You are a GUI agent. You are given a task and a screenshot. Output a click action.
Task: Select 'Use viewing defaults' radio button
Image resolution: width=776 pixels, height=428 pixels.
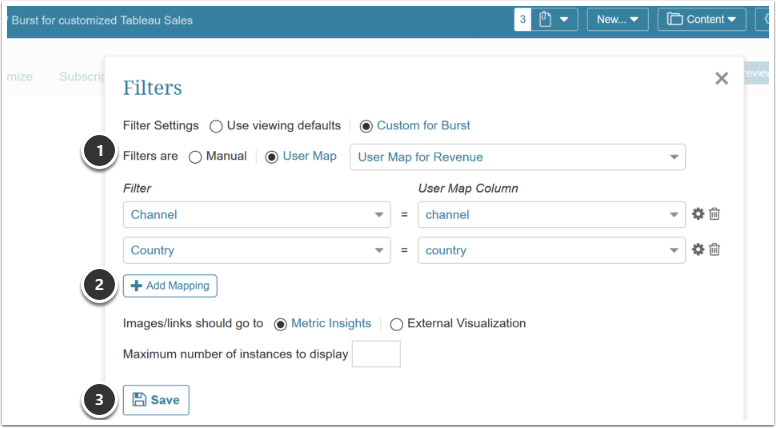[x=216, y=126]
